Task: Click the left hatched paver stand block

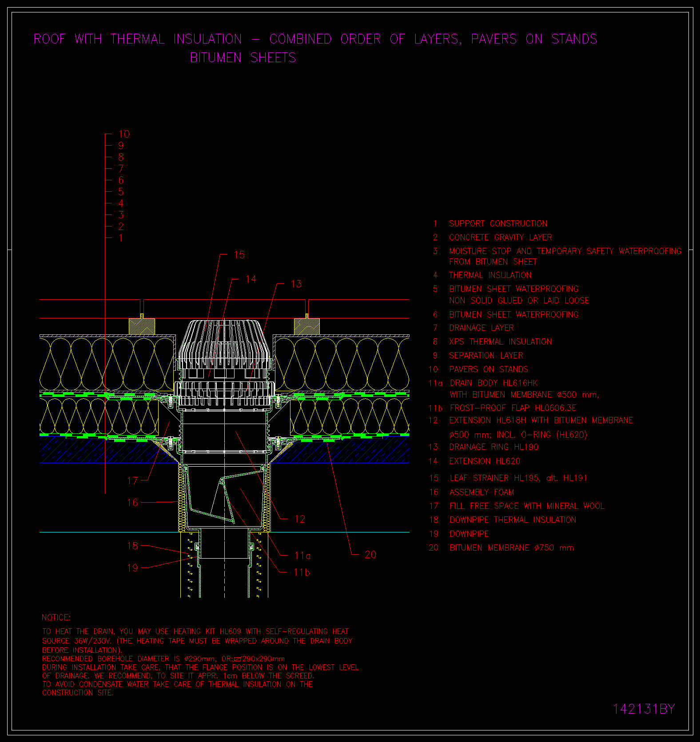Action: click(x=142, y=326)
